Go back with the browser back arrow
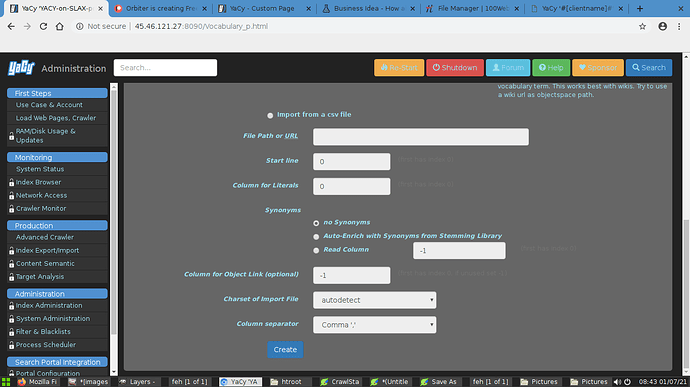Image resolution: width=690 pixels, height=387 pixels. point(11,26)
